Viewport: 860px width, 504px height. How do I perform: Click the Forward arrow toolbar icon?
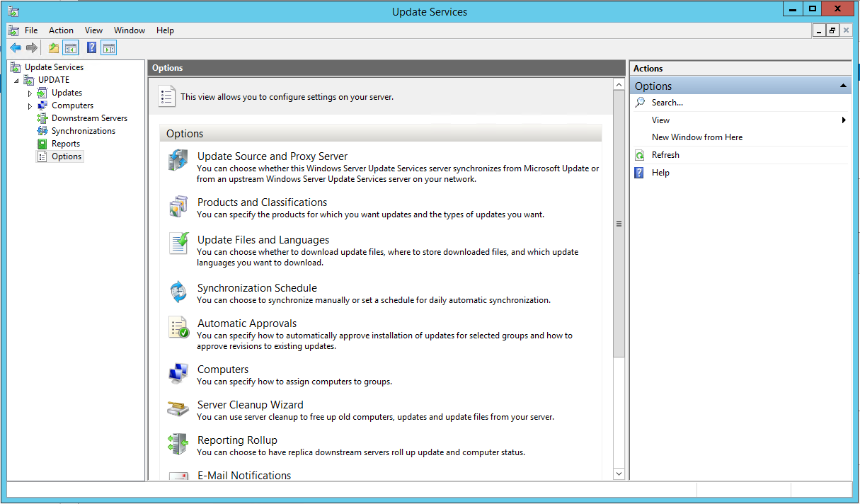pyautogui.click(x=31, y=48)
